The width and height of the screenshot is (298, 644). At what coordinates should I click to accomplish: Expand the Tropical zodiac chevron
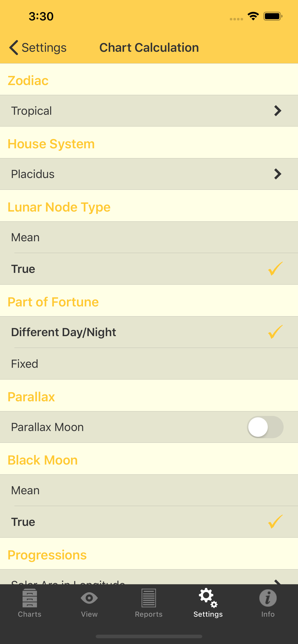tap(277, 111)
